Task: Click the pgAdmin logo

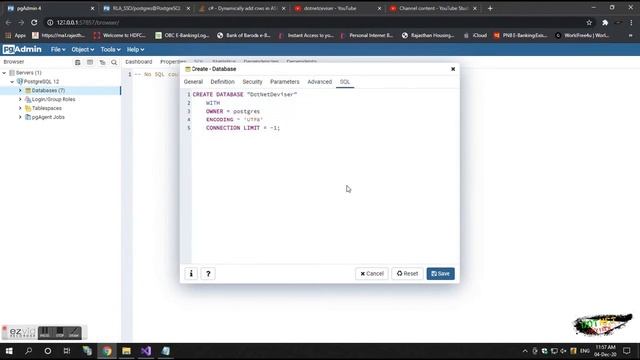Action: click(x=22, y=49)
